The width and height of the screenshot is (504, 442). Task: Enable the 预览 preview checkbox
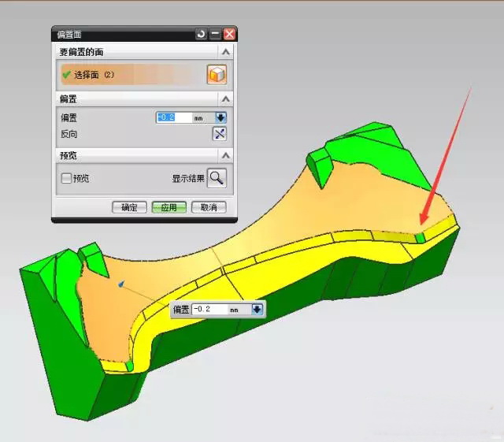(x=66, y=179)
